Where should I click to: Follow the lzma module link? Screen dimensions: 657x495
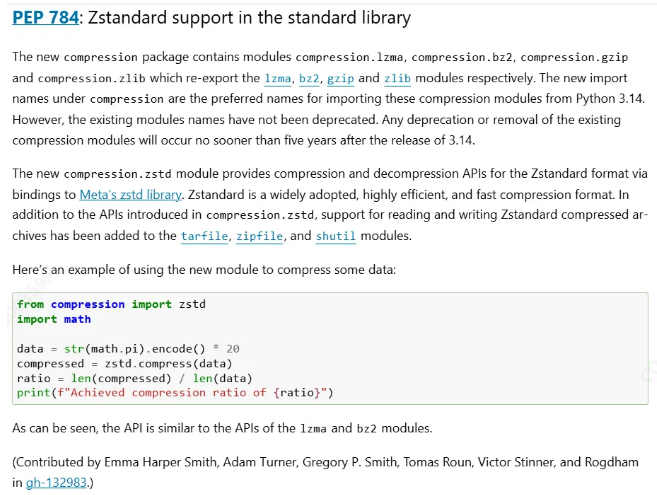(x=278, y=78)
